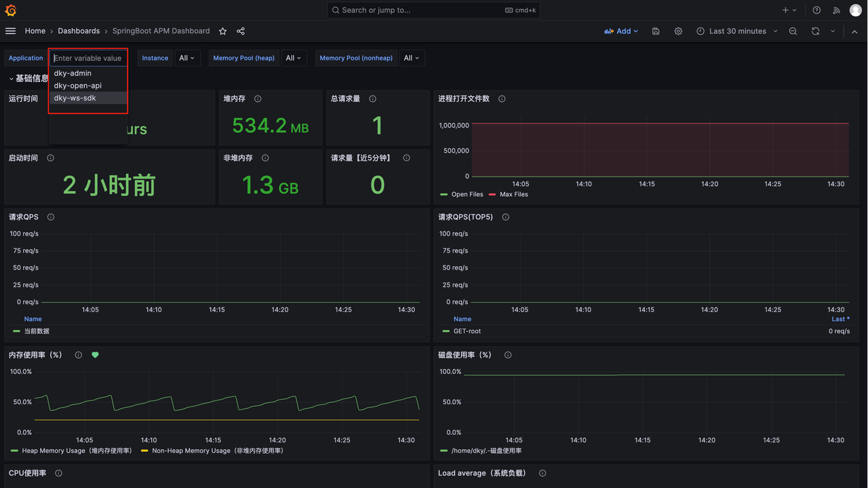Open dashboard settings gear icon
This screenshot has height=488, width=868.
(x=678, y=31)
